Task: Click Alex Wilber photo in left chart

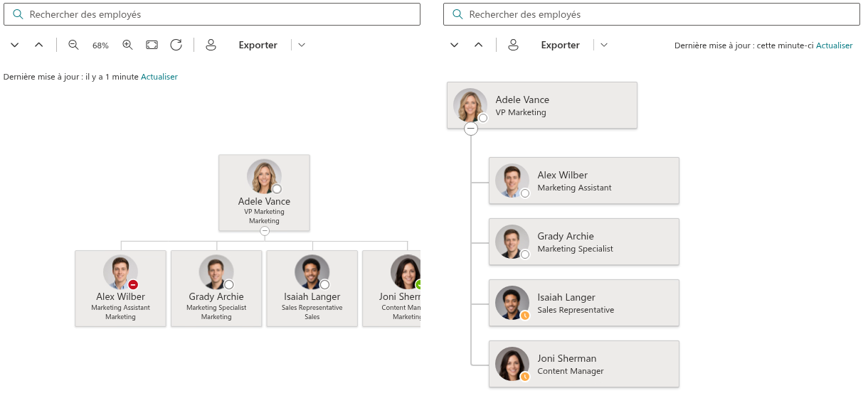Action: point(120,272)
